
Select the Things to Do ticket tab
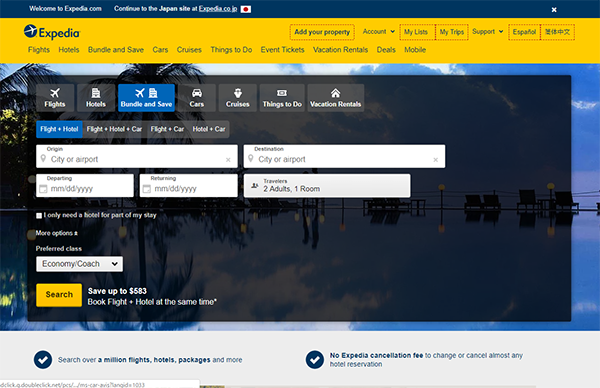(x=282, y=98)
